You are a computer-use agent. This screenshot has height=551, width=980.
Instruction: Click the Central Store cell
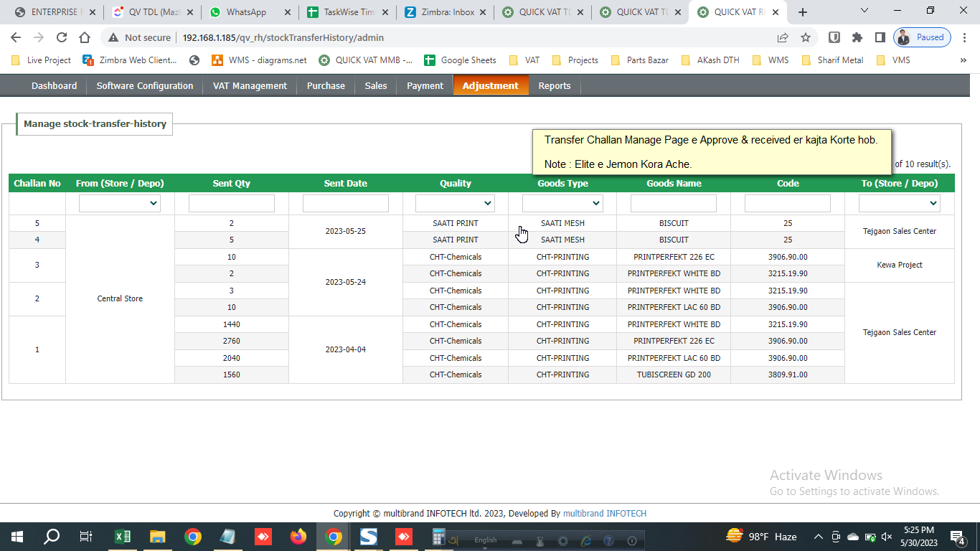coord(120,298)
